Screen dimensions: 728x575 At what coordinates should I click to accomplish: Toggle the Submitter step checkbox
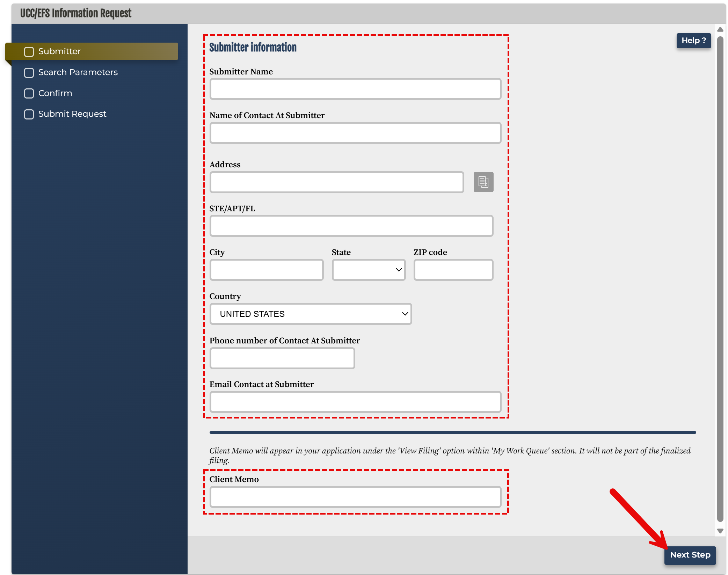pyautogui.click(x=29, y=52)
